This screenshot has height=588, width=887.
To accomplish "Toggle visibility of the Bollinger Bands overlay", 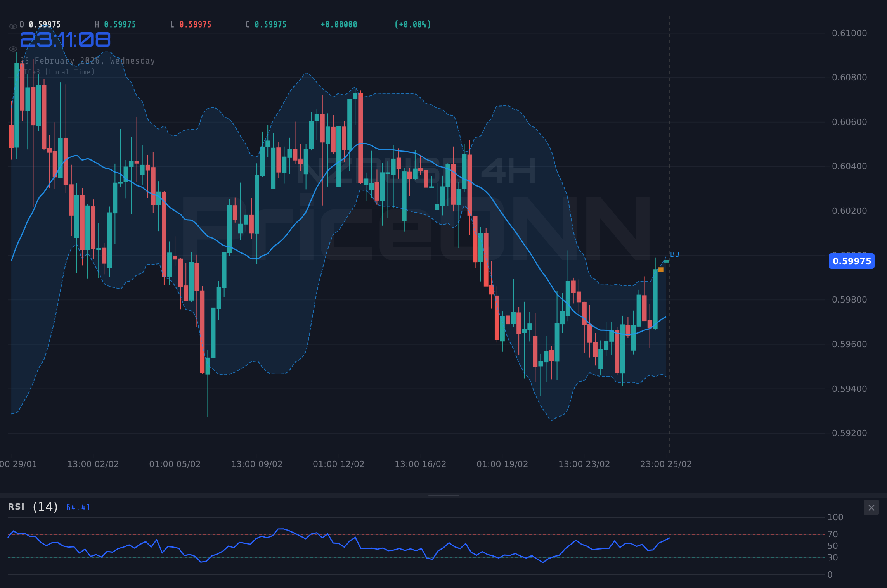I will (13, 48).
